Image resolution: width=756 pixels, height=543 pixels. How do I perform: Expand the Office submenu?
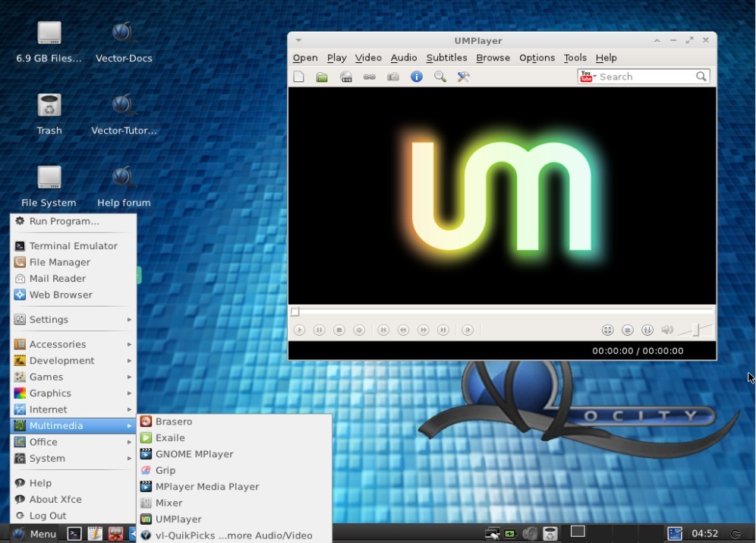tap(74, 442)
